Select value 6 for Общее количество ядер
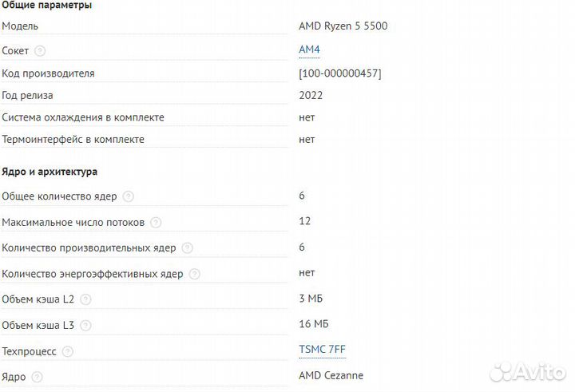The height and width of the screenshot is (392, 575). point(301,196)
